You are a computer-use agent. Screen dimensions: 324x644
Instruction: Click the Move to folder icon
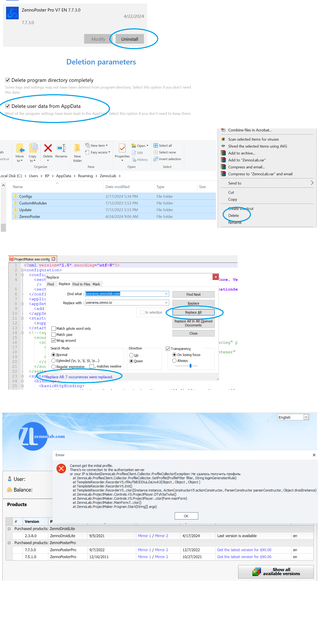[20, 148]
